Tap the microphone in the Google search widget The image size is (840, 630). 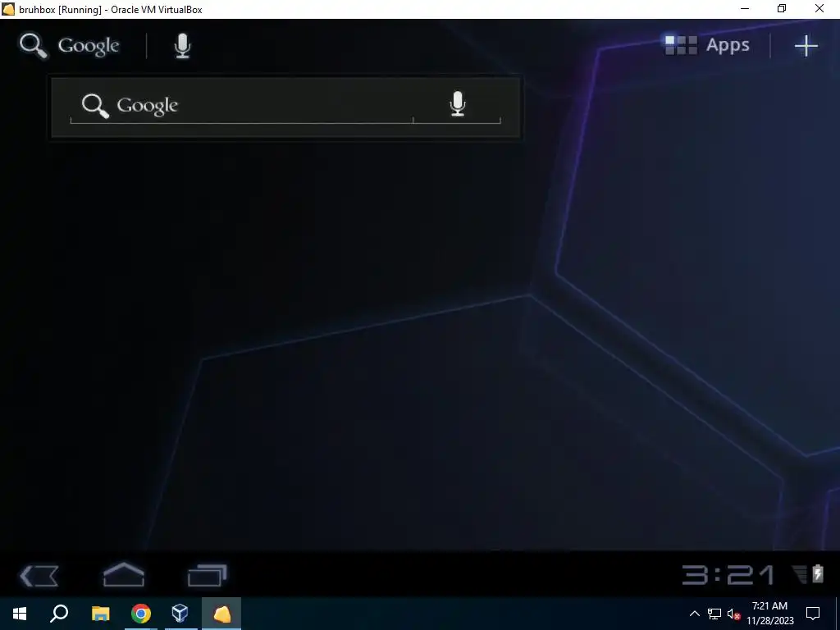(x=457, y=104)
